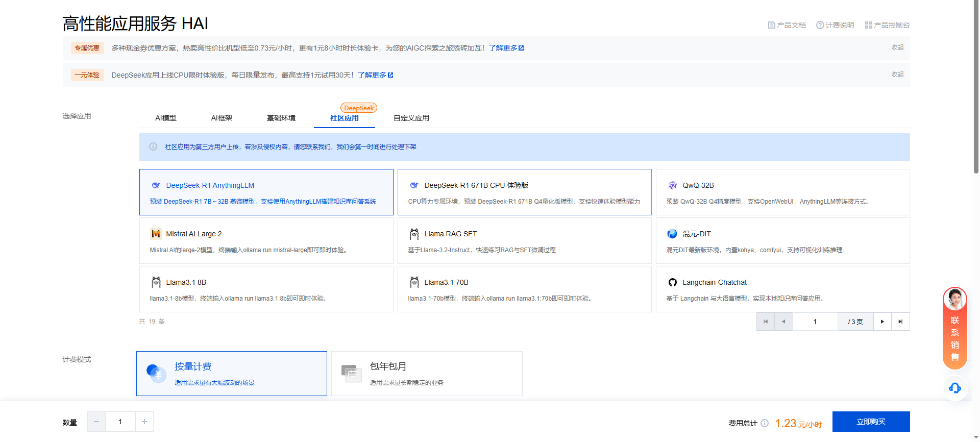Screen dimensions: 980x442
Task: Open 了解更多 link in 一元体验 banner
Action: [x=376, y=75]
